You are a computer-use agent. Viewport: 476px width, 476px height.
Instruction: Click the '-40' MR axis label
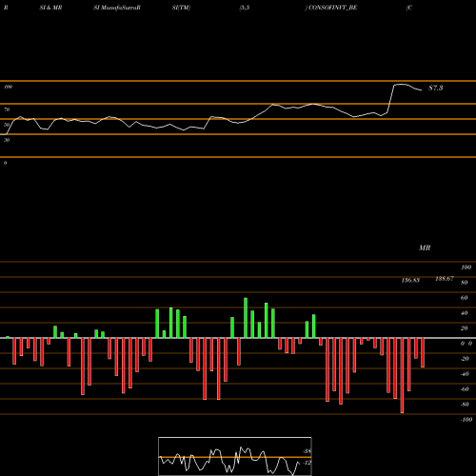click(x=465, y=374)
